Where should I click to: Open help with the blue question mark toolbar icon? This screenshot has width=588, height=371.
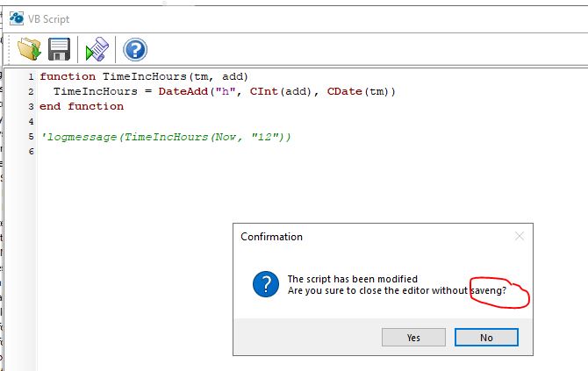coord(134,49)
